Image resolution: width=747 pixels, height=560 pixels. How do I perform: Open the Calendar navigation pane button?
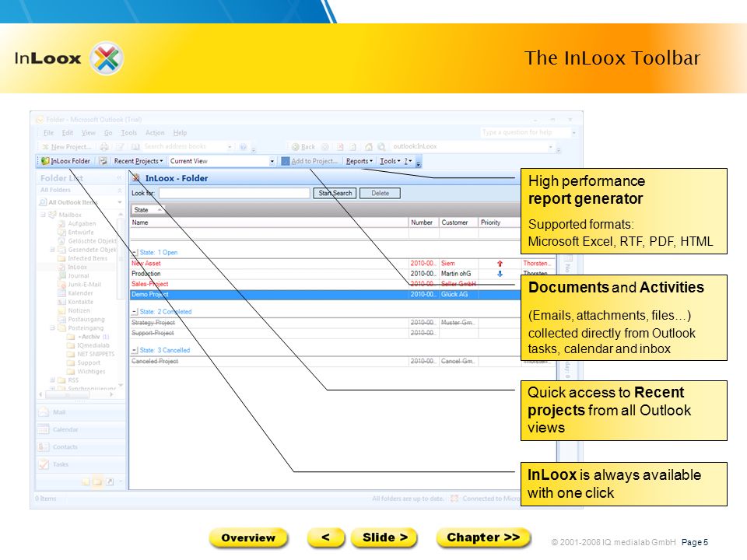coord(80,429)
